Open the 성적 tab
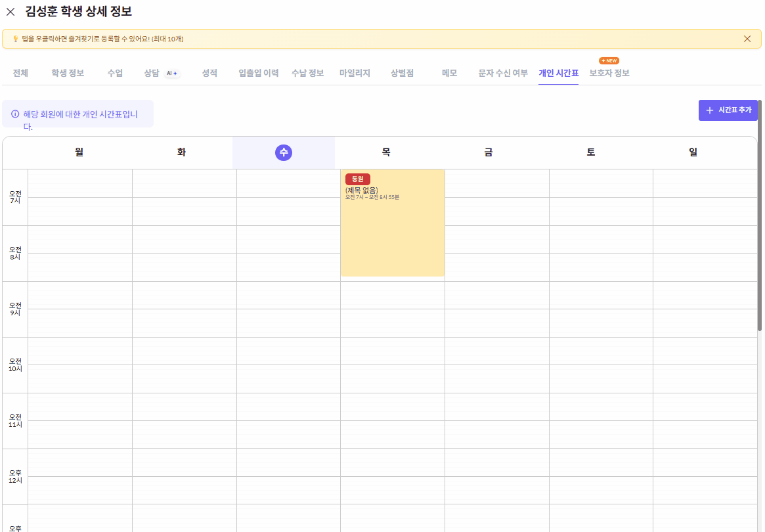This screenshot has width=765, height=532. click(x=209, y=73)
